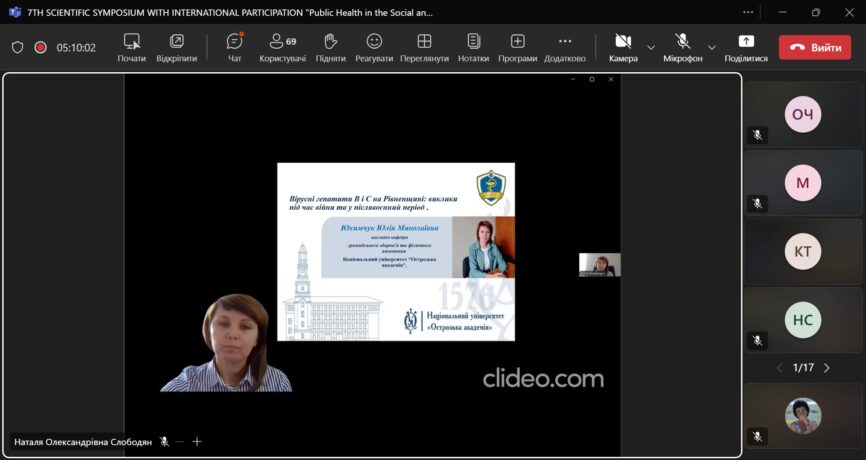The height and width of the screenshot is (460, 866).
Task: Open the Додатково (More) menu
Action: click(565, 47)
